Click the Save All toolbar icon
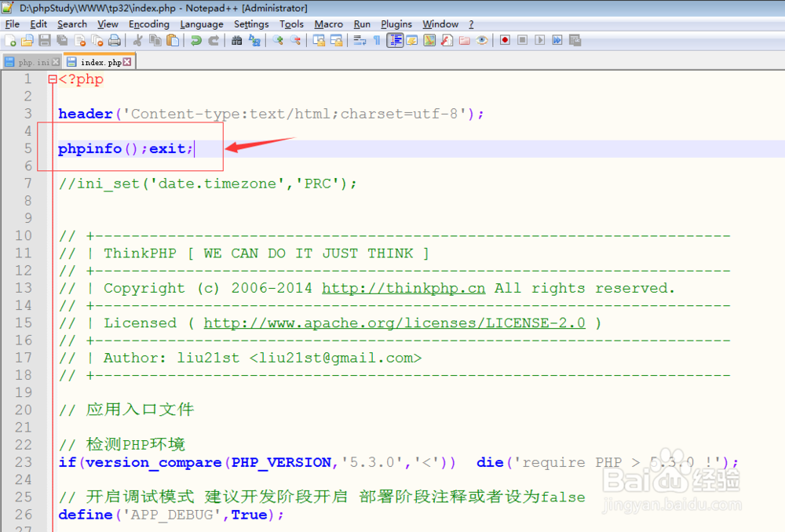 pyautogui.click(x=62, y=41)
